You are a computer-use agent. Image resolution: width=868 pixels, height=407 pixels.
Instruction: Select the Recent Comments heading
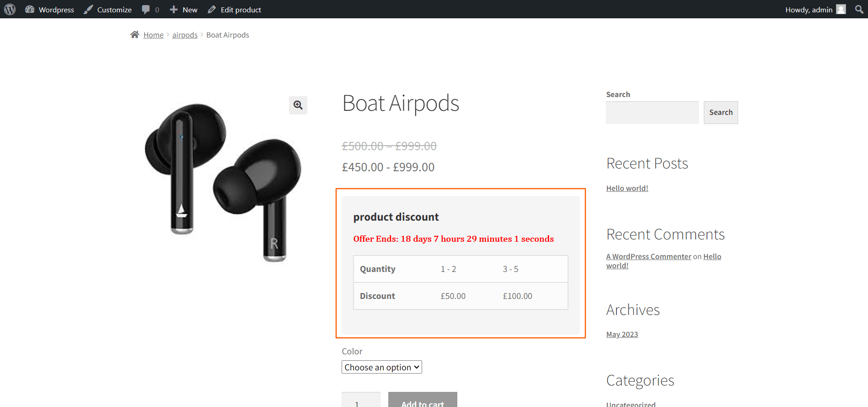click(665, 234)
